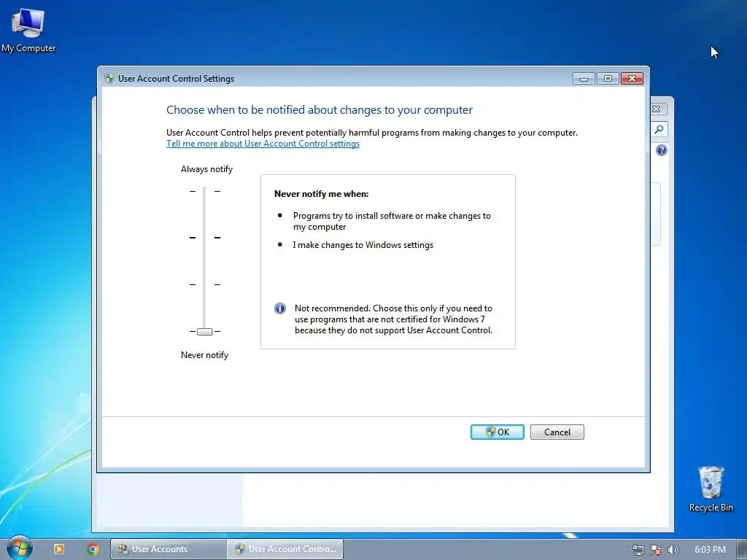The image size is (747, 560).
Task: Click the X button in background User Accounts window
Action: point(657,109)
